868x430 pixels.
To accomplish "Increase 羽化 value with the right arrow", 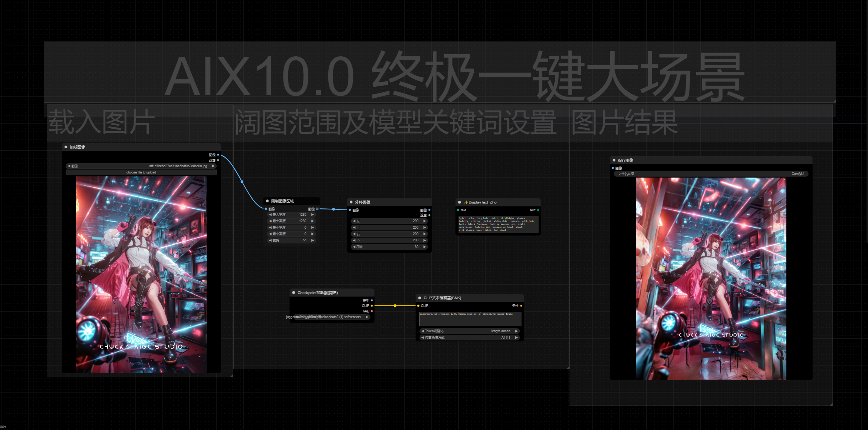I will [425, 247].
